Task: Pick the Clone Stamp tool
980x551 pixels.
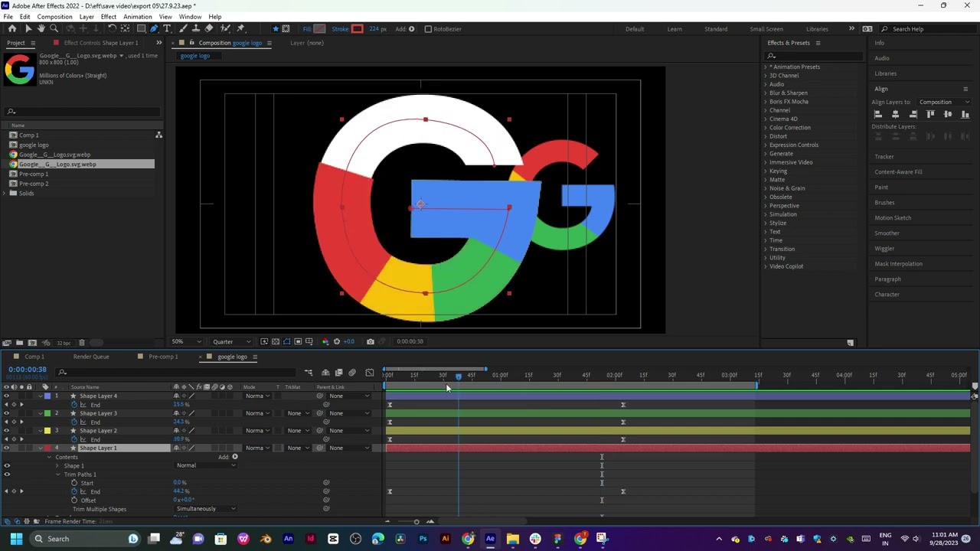Action: tap(196, 29)
